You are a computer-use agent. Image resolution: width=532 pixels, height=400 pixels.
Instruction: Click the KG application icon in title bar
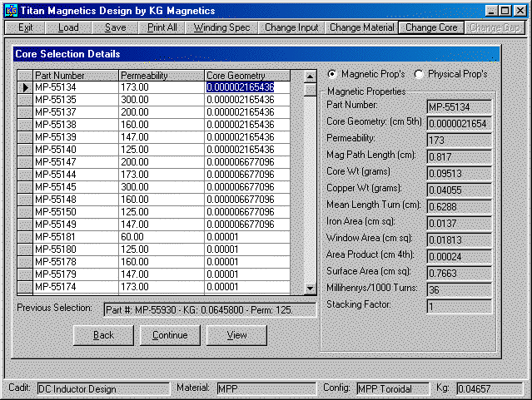pyautogui.click(x=11, y=11)
